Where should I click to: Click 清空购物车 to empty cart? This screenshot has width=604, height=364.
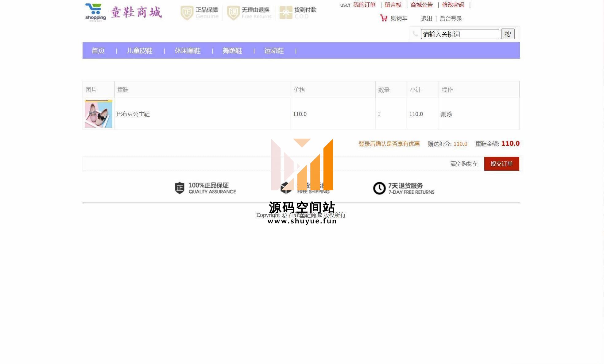tap(464, 164)
